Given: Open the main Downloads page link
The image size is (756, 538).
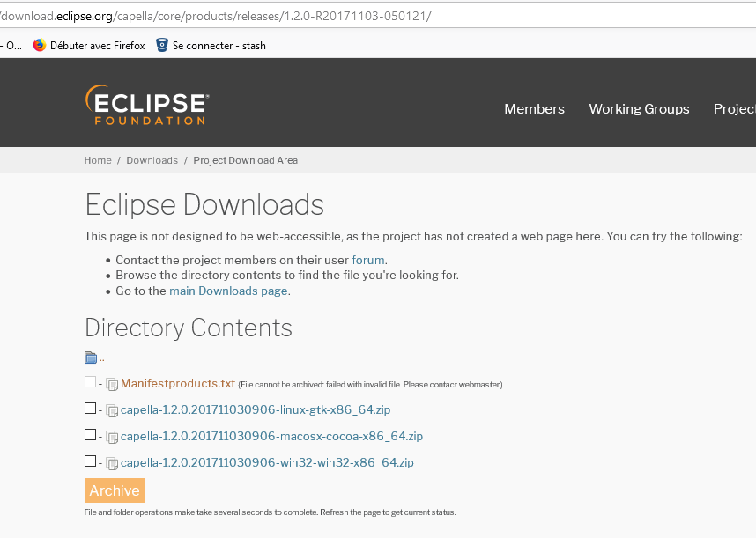Looking at the screenshot, I should pos(228,291).
